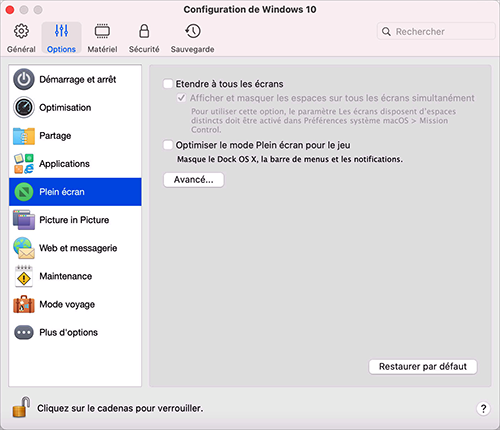The height and width of the screenshot is (430, 500).
Task: Click the Démarrage et arrêt power icon
Action: pos(24,79)
